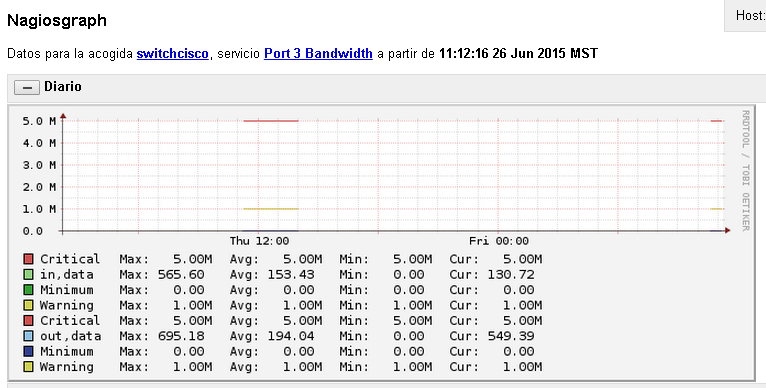Screen dimensions: 766x388
Task: Click the Nagiosgraph page heading
Action: [x=57, y=21]
